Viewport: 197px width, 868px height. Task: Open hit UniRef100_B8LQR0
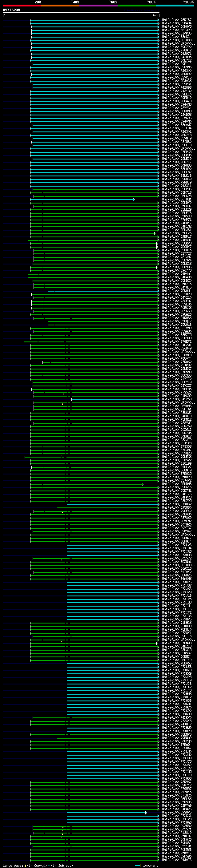pyautogui.click(x=177, y=169)
